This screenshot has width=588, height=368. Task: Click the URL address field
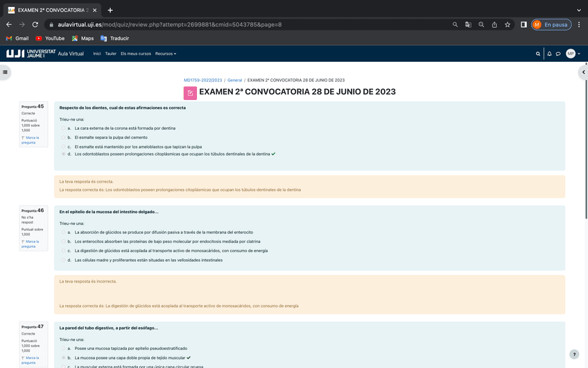coord(248,24)
